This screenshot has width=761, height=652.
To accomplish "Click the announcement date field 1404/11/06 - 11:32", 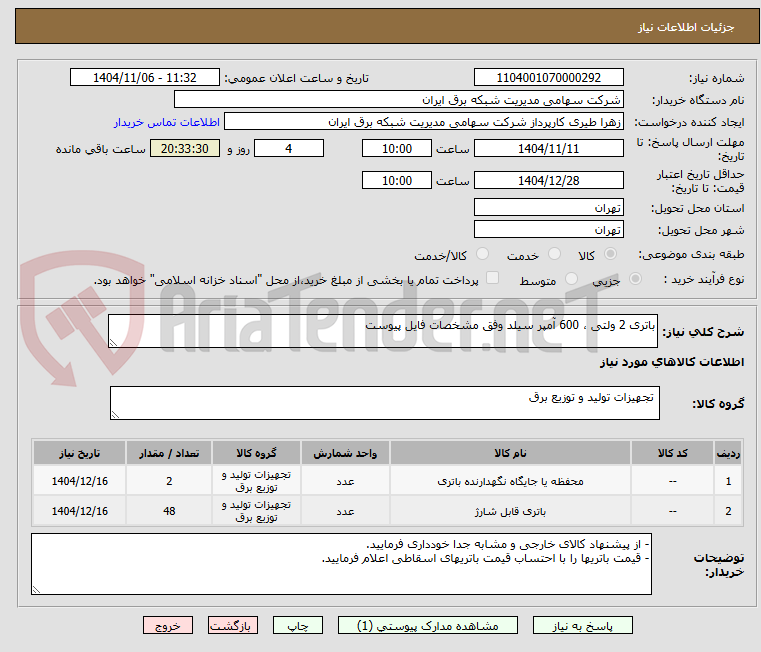I will 145,77.
